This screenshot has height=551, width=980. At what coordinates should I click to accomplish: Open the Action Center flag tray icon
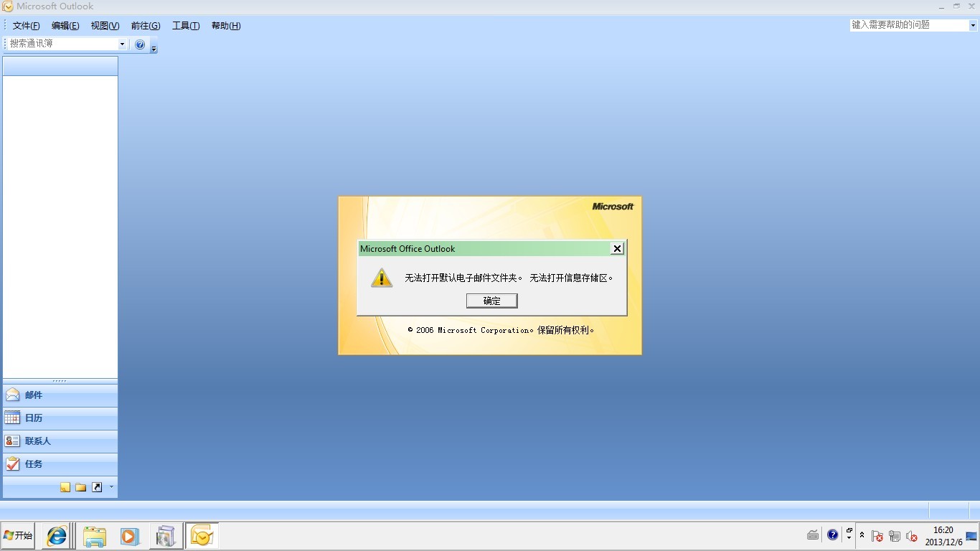point(877,536)
